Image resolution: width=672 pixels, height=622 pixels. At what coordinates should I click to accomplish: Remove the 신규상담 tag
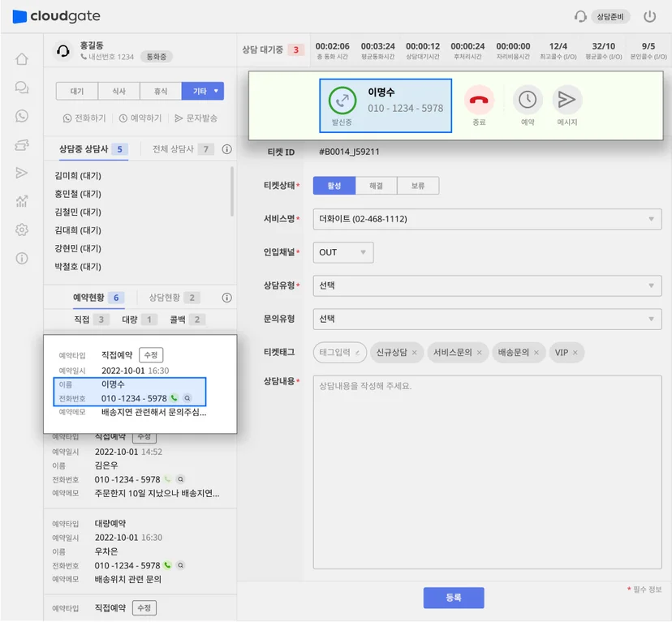[x=415, y=353]
